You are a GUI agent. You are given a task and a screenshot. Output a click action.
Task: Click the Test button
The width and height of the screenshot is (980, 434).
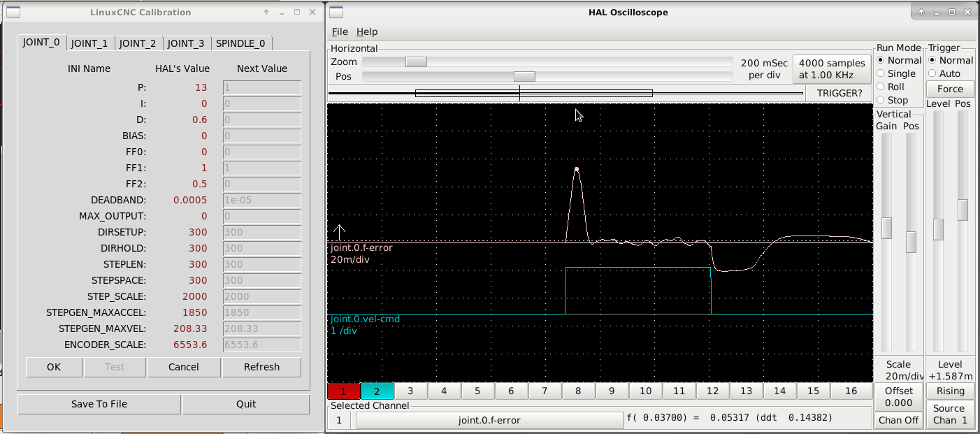pos(115,367)
